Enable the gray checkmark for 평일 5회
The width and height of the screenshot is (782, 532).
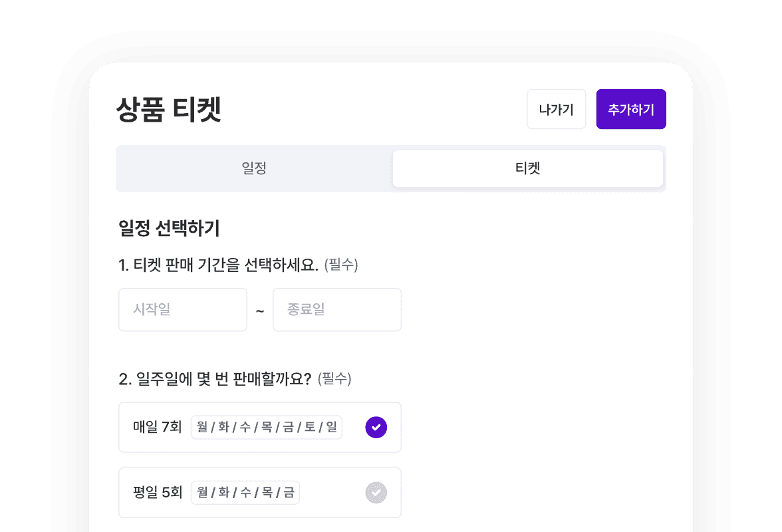click(376, 493)
